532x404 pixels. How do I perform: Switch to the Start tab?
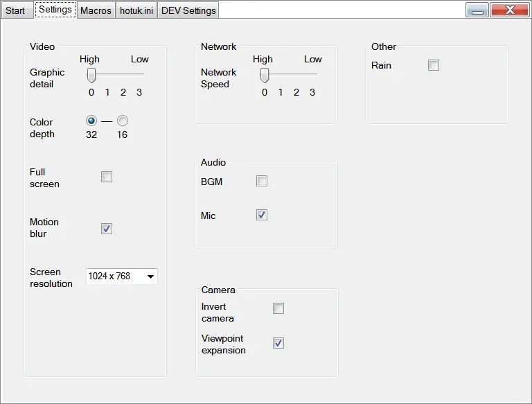[x=16, y=10]
